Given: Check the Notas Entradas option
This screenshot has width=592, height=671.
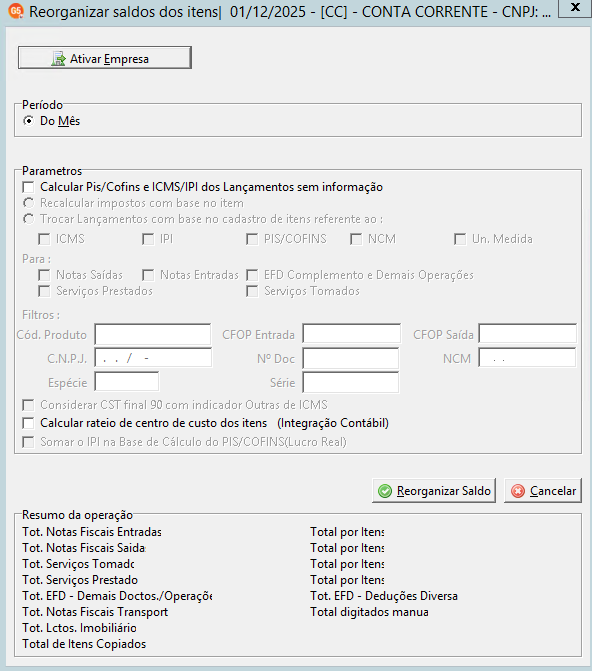Looking at the screenshot, I should tap(148, 275).
